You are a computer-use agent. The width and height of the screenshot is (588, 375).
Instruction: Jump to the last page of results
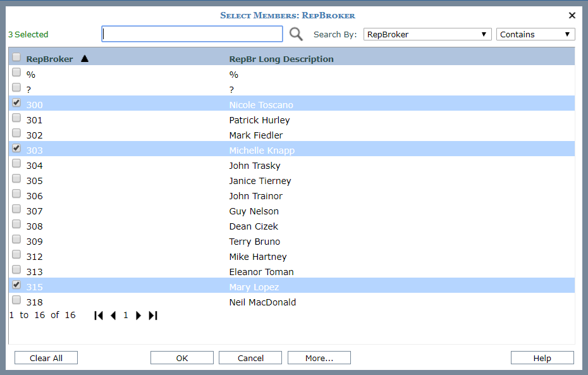point(153,316)
